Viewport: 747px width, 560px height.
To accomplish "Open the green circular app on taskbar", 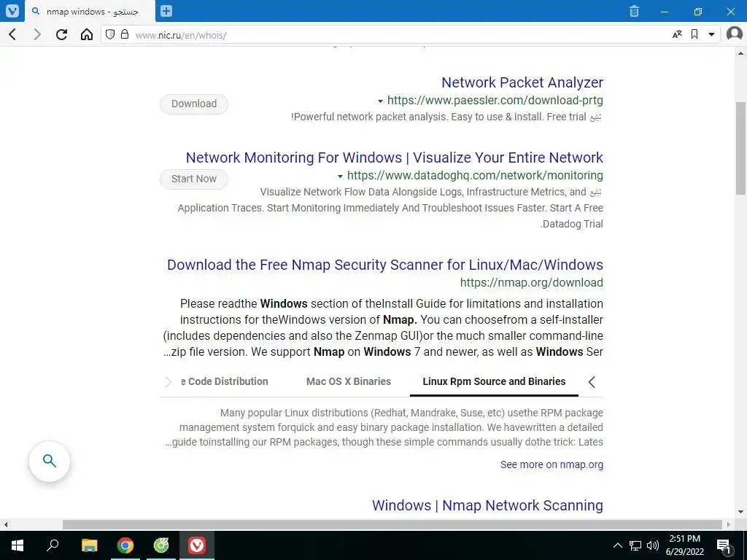I will (x=161, y=545).
